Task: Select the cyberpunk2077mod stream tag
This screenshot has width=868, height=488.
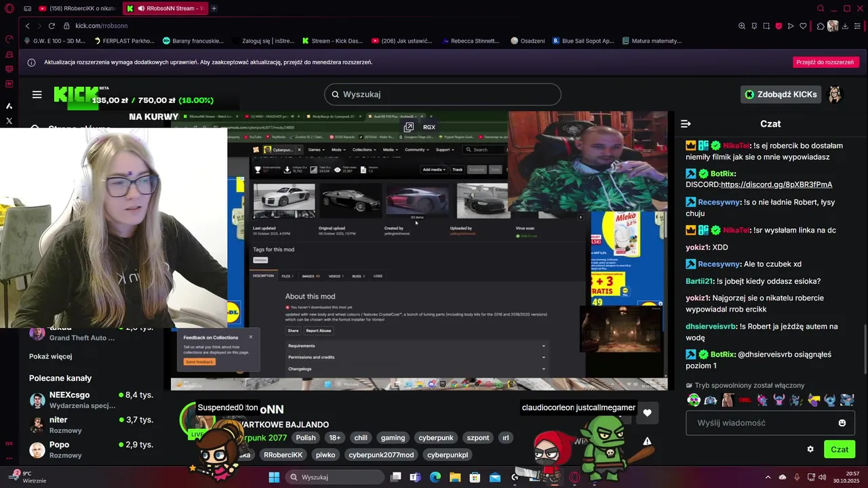Action: [x=381, y=455]
